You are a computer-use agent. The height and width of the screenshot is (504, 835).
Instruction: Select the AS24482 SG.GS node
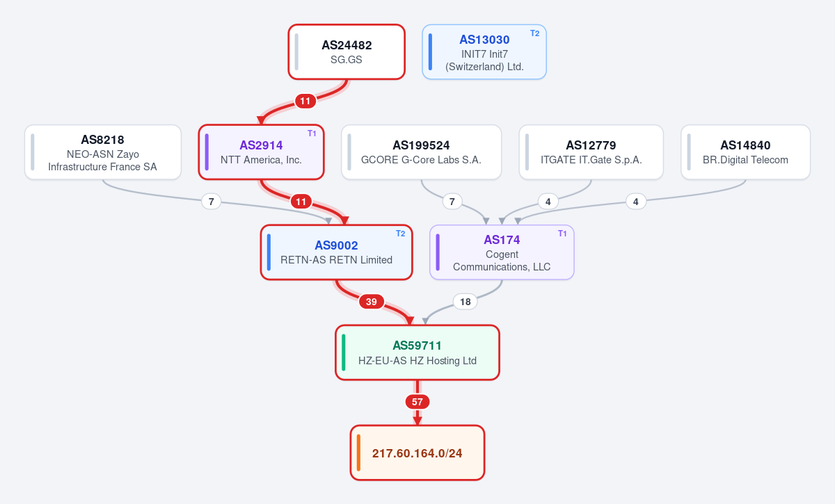(347, 52)
